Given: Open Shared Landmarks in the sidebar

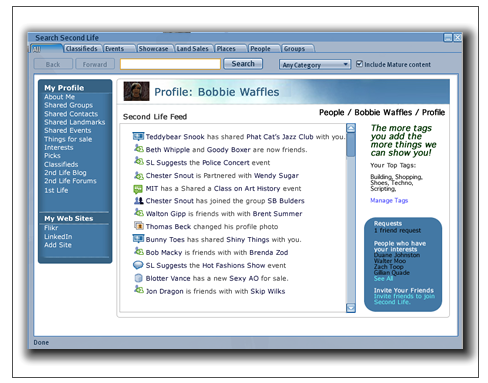Looking at the screenshot, I should pos(75,122).
